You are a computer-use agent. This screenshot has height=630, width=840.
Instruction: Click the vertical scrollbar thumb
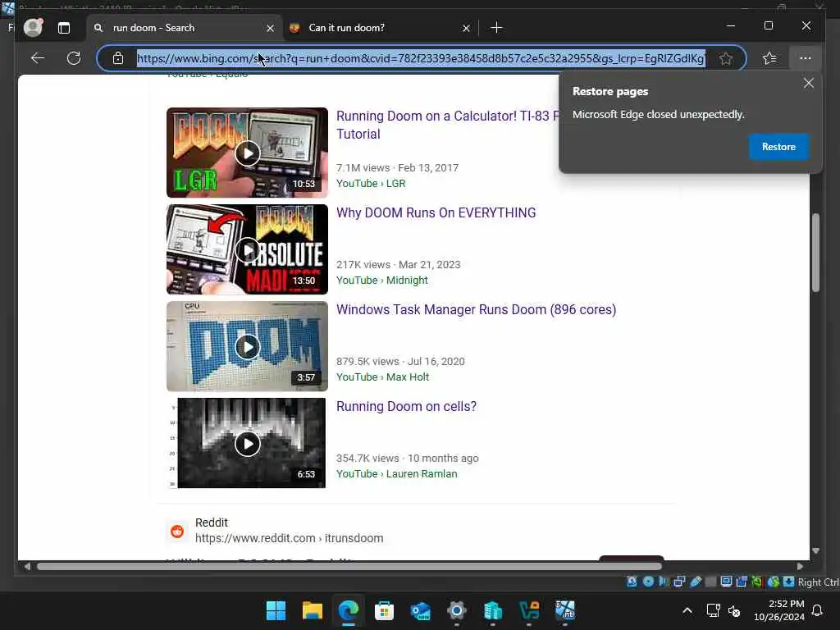(x=815, y=253)
